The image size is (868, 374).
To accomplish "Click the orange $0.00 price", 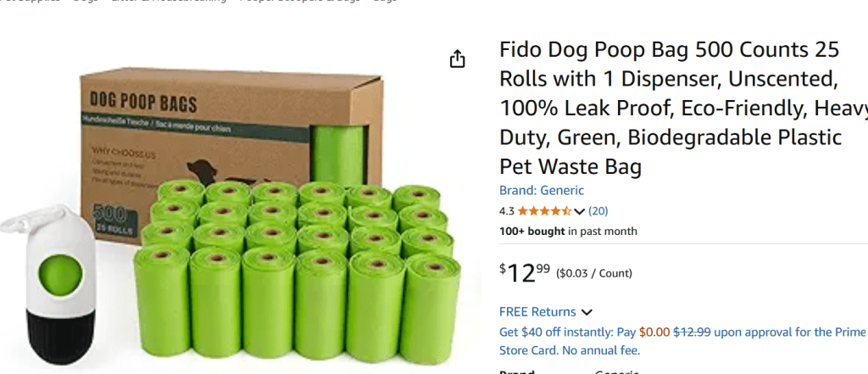I will [x=654, y=332].
